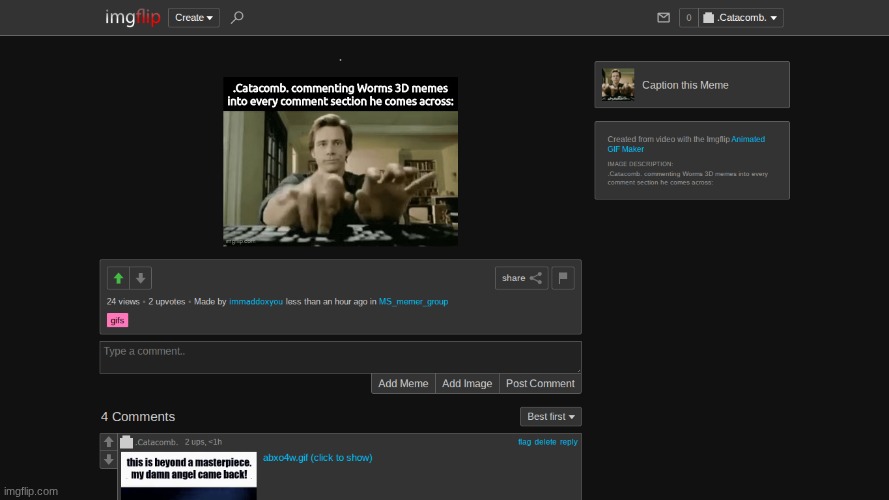Select the gifs tag
The image size is (889, 500).
point(117,320)
